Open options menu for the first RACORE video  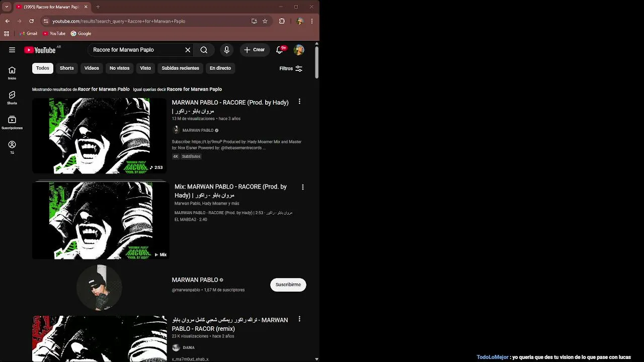tap(299, 102)
